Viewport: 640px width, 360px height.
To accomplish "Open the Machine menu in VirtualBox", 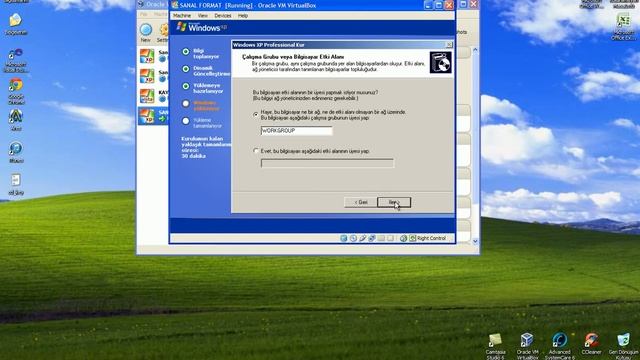I will (x=182, y=16).
